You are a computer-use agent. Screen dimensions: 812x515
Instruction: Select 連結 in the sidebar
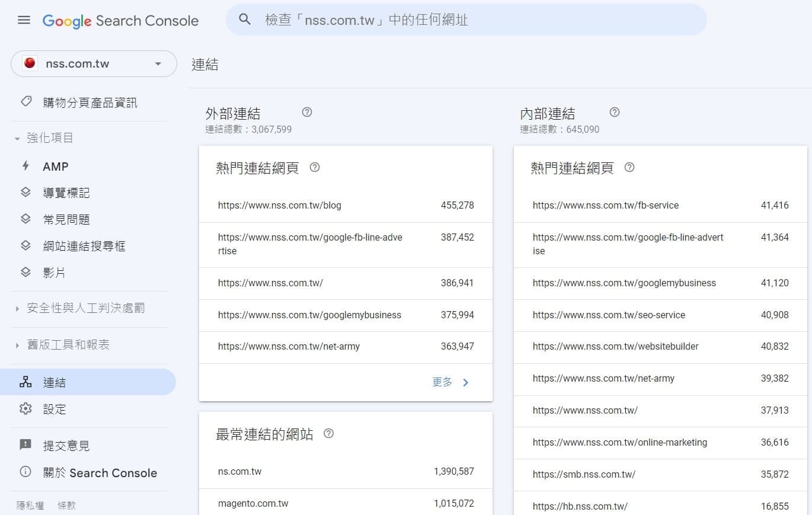(x=88, y=382)
